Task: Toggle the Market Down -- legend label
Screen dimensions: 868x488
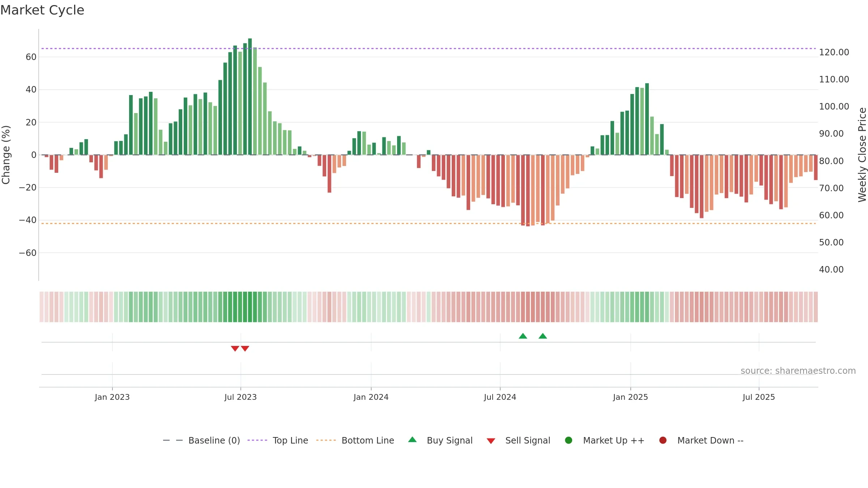Action: click(710, 440)
